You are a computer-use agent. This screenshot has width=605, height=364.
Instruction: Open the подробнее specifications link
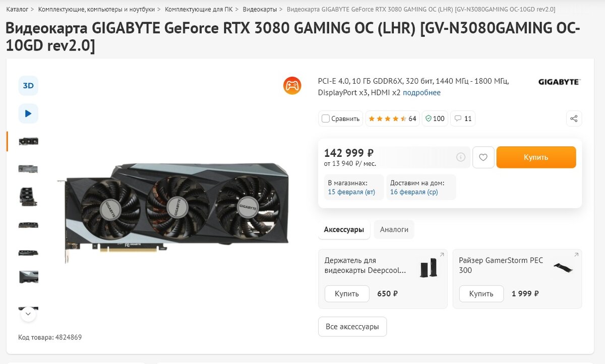pyautogui.click(x=421, y=93)
